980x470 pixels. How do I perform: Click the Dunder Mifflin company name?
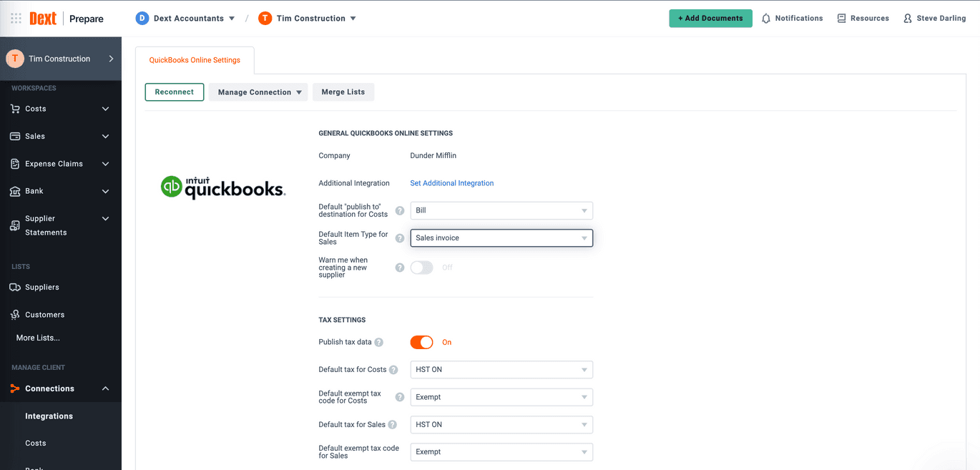pyautogui.click(x=433, y=155)
